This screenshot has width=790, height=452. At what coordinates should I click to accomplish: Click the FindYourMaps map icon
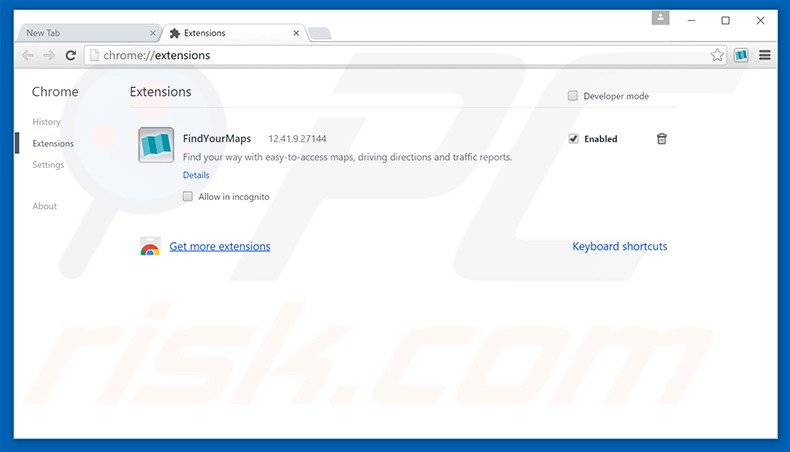[x=156, y=145]
